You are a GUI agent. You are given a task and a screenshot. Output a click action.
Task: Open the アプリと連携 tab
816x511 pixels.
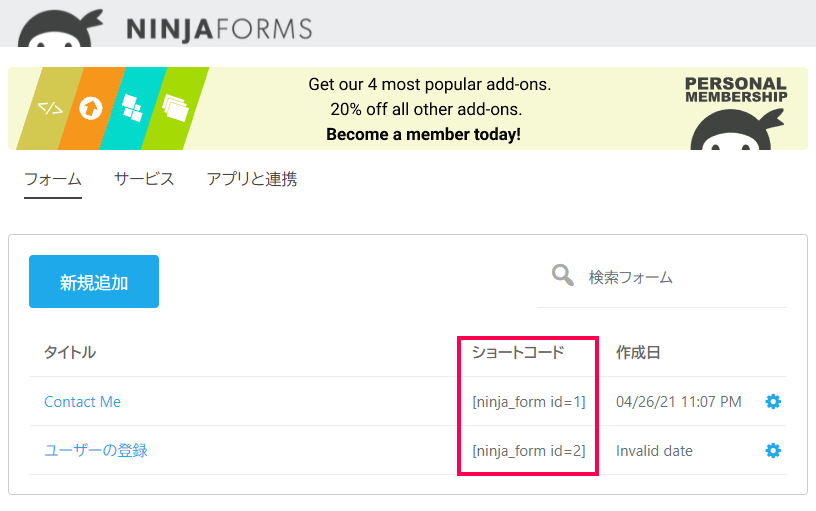[x=252, y=180]
